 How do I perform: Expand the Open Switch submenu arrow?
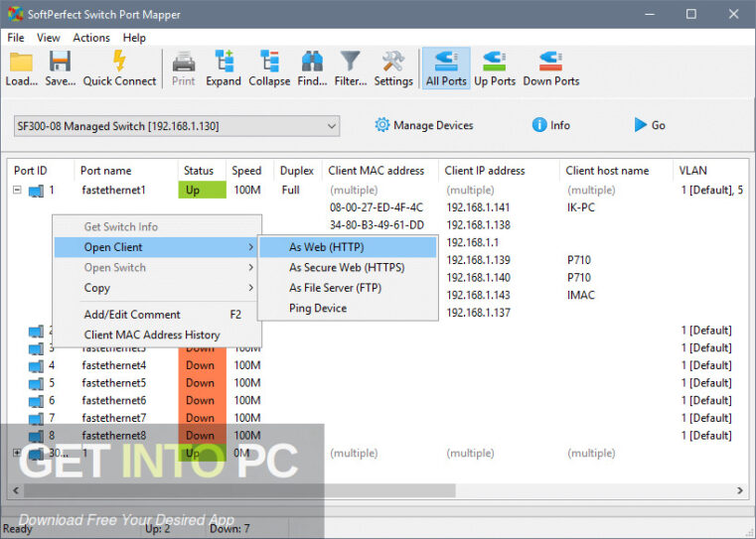250,267
